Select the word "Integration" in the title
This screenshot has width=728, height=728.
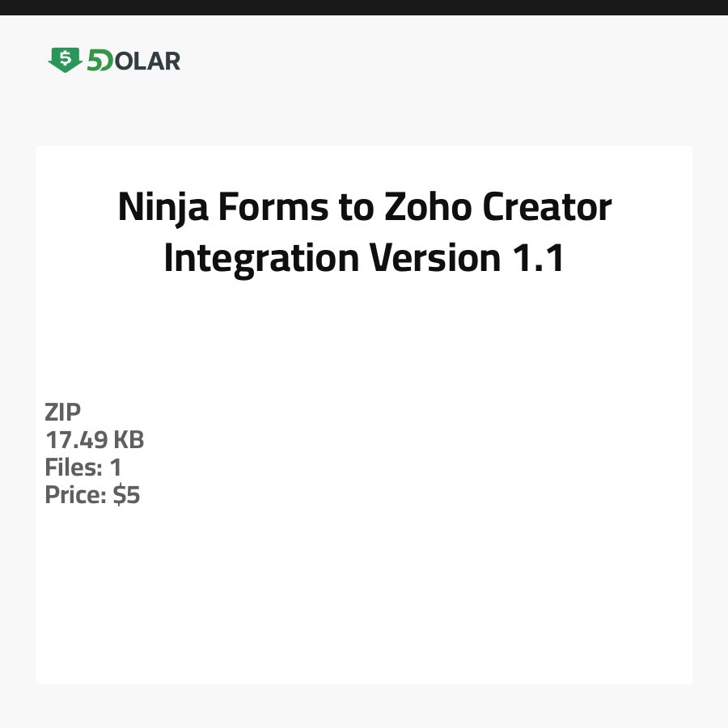pos(260,258)
